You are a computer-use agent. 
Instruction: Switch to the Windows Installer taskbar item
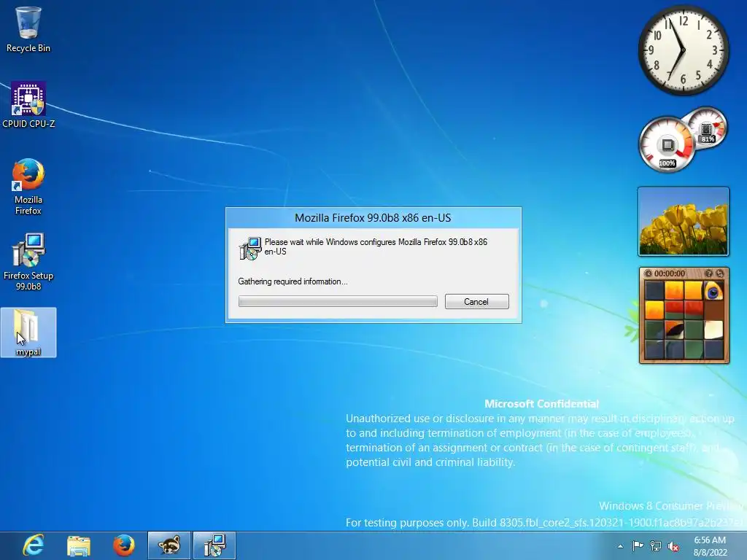[x=214, y=545]
